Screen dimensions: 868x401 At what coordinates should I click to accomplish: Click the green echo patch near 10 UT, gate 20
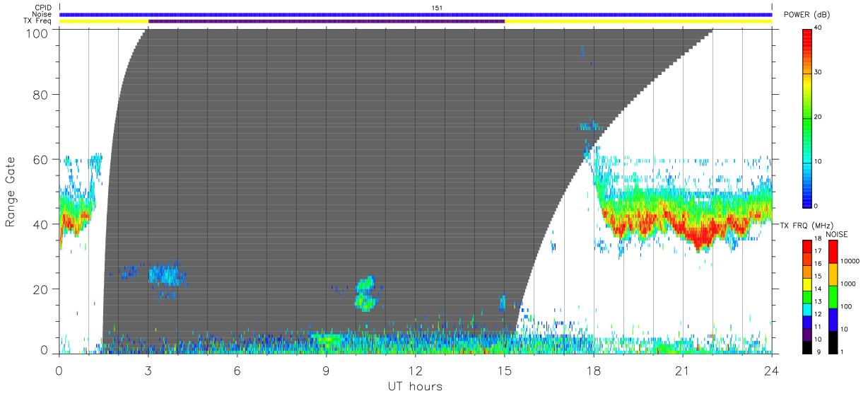366,294
